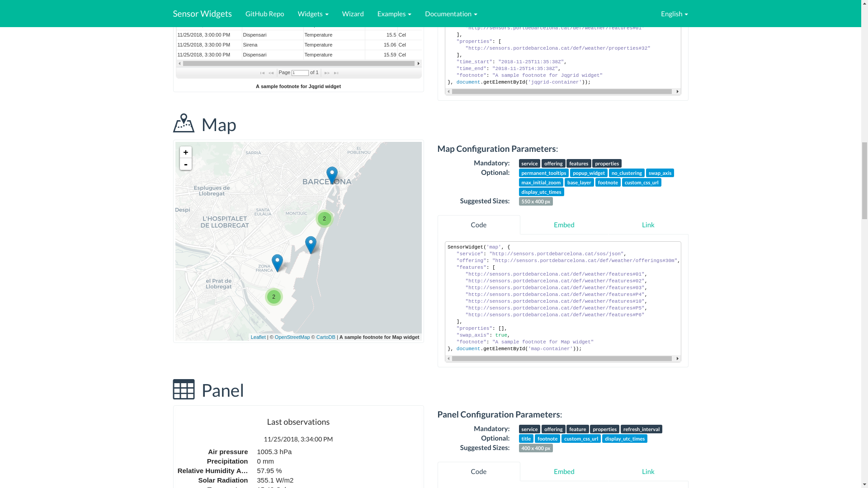Open the GitHub Repo link

click(x=264, y=14)
